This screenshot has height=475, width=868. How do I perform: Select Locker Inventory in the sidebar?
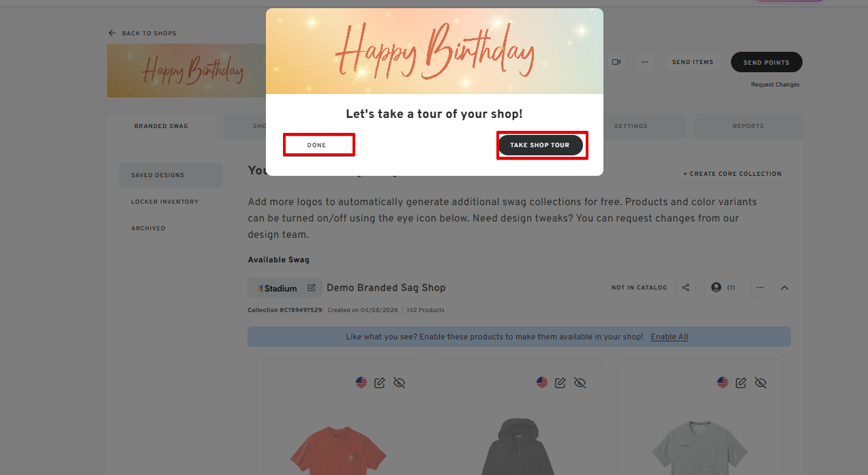[165, 202]
